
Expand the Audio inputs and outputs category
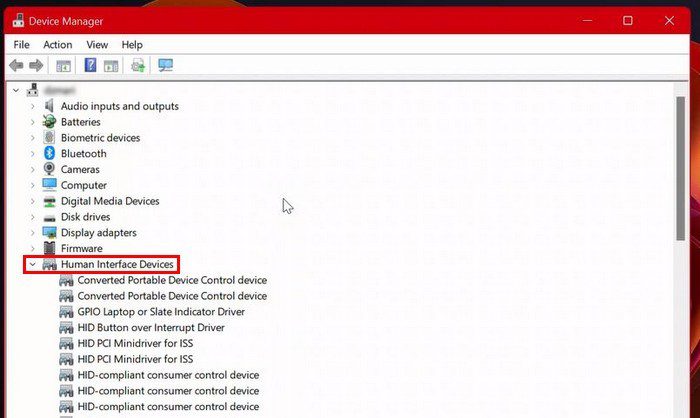pos(33,106)
